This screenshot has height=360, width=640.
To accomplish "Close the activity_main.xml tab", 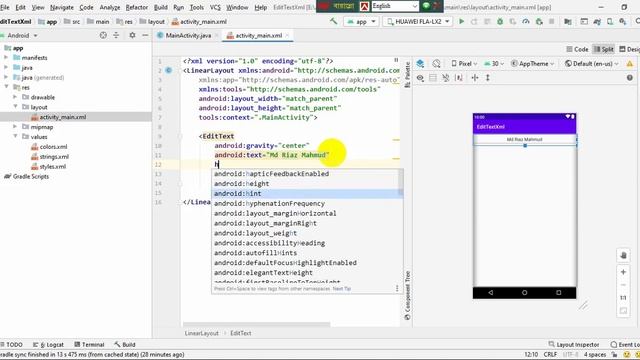I will pyautogui.click(x=287, y=36).
